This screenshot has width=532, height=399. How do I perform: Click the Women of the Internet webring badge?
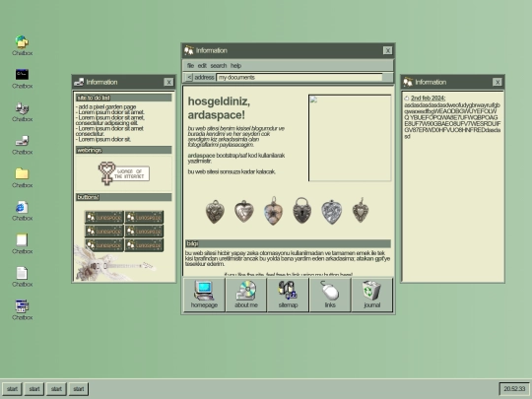pos(123,173)
